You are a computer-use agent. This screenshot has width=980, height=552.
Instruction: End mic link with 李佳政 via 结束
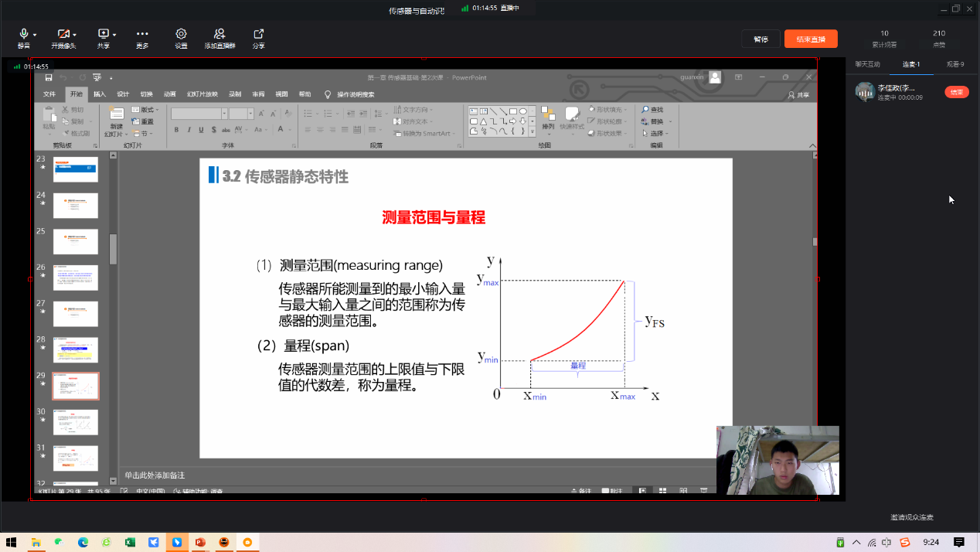pos(956,92)
